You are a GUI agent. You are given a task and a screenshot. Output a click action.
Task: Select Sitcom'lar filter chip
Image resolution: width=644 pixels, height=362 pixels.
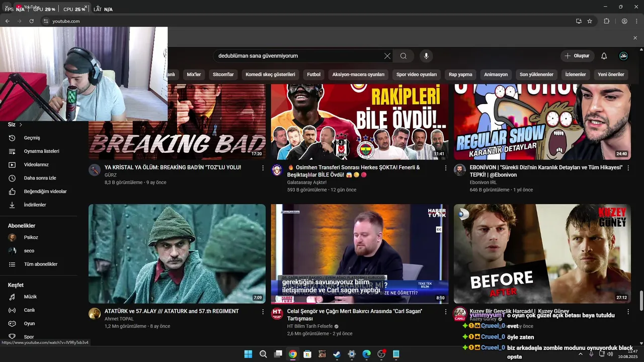[x=223, y=74]
